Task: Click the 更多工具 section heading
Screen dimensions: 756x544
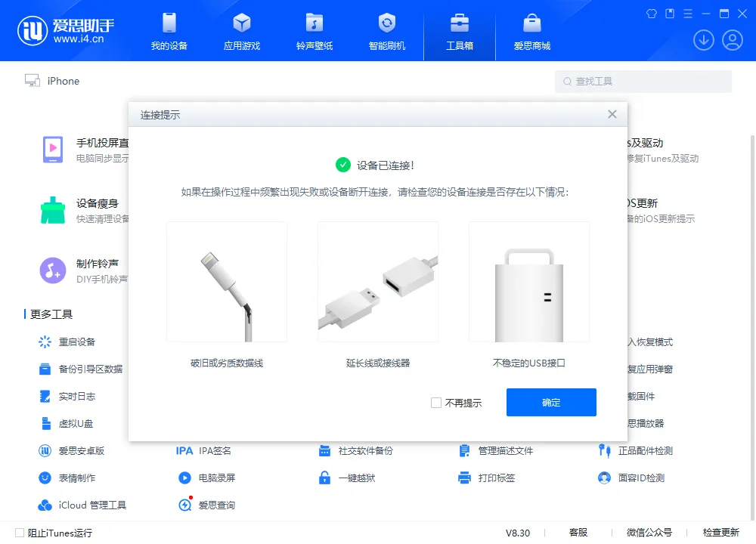Action: point(51,314)
